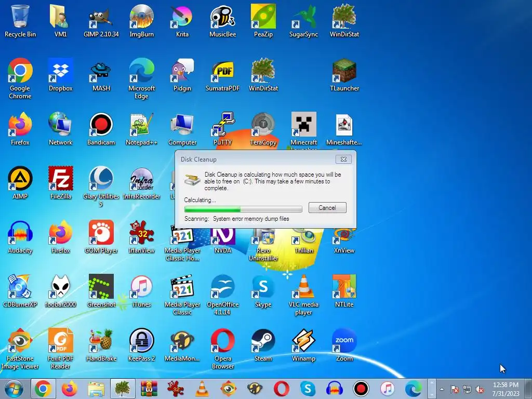Open Chrome from the taskbar
This screenshot has height=399, width=532.
point(43,389)
